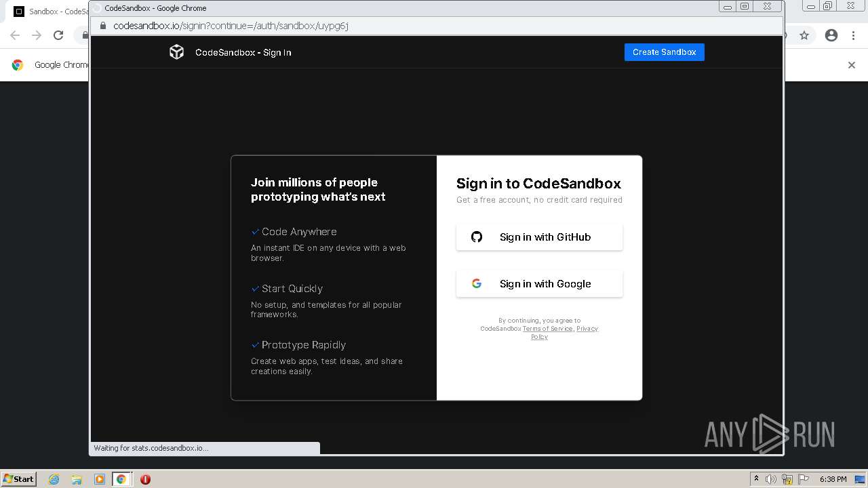Click 'Get a free account' subtitle text
This screenshot has width=868, height=488.
click(x=539, y=200)
